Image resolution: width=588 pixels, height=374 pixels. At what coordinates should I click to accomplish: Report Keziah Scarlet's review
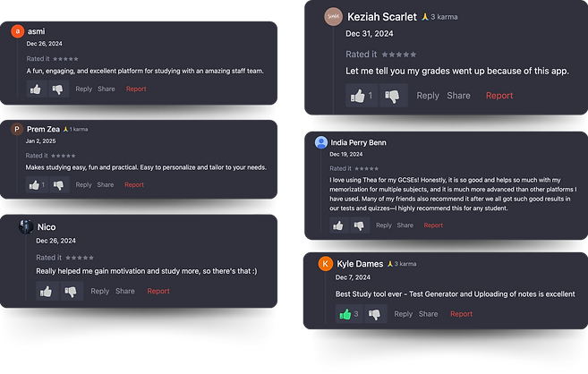pyautogui.click(x=499, y=96)
